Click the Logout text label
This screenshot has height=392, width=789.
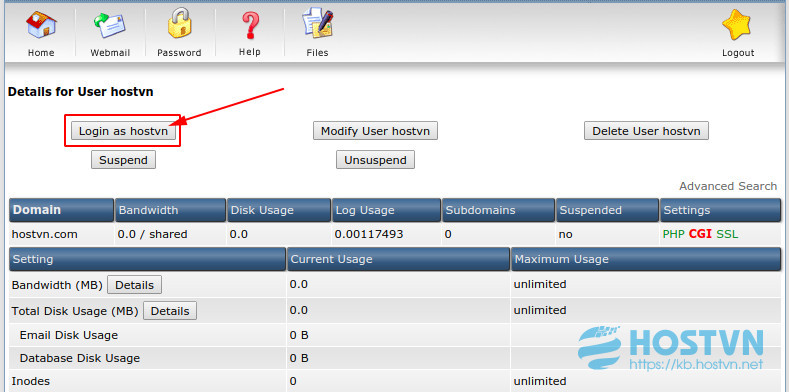coord(738,53)
